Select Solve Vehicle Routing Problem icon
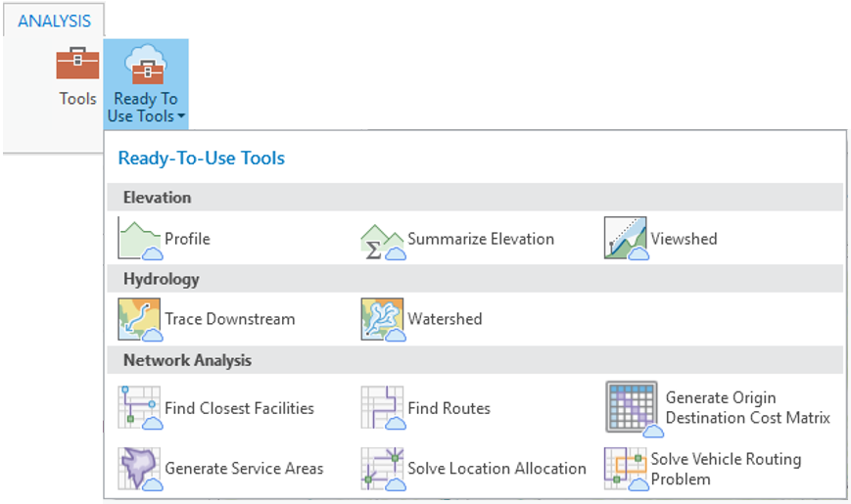 tap(627, 468)
